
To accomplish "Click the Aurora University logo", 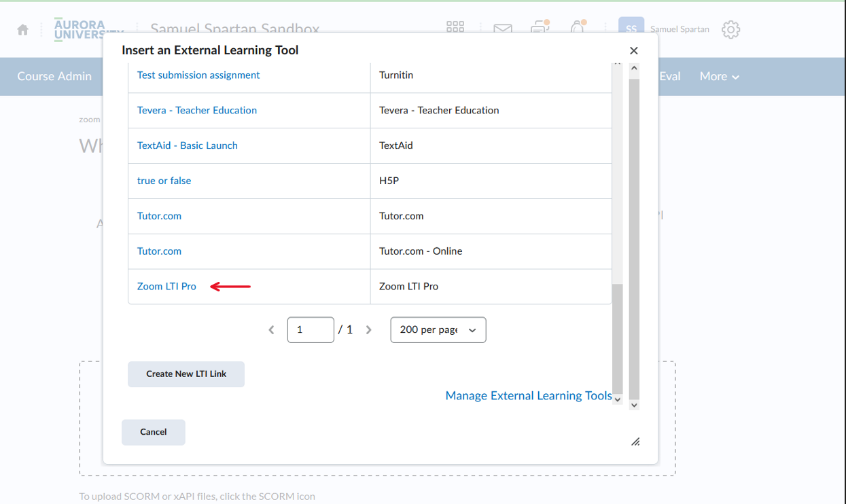I will click(89, 29).
